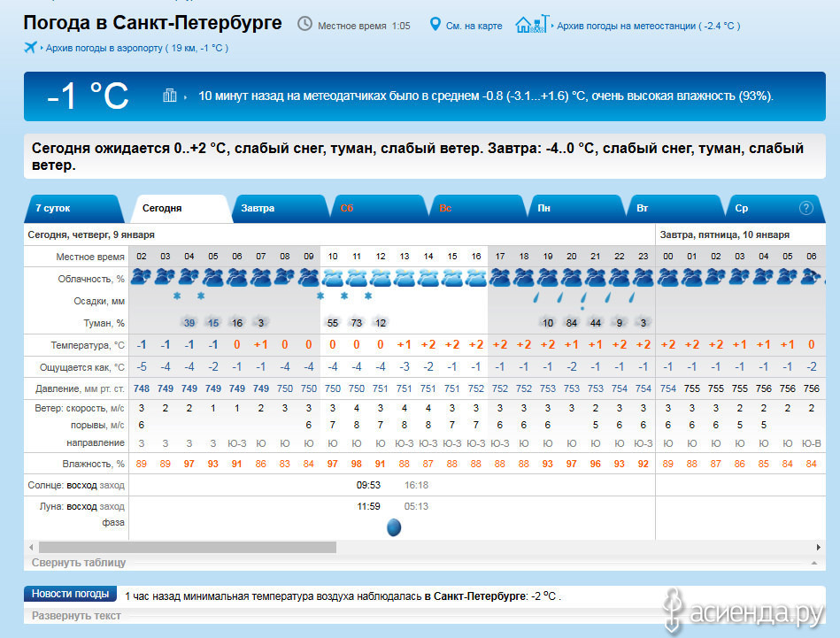
Task: Click the fog value 73 at hour 11
Action: coord(356,323)
